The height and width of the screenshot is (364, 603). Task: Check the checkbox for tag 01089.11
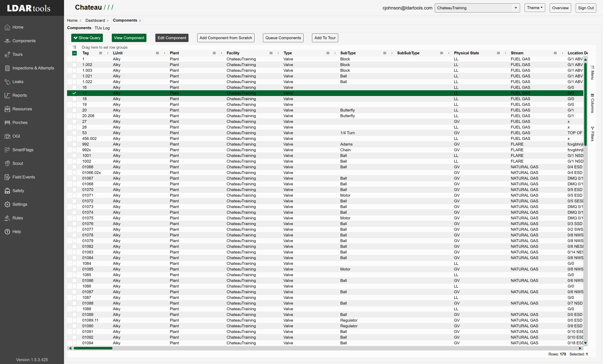pyautogui.click(x=74, y=320)
